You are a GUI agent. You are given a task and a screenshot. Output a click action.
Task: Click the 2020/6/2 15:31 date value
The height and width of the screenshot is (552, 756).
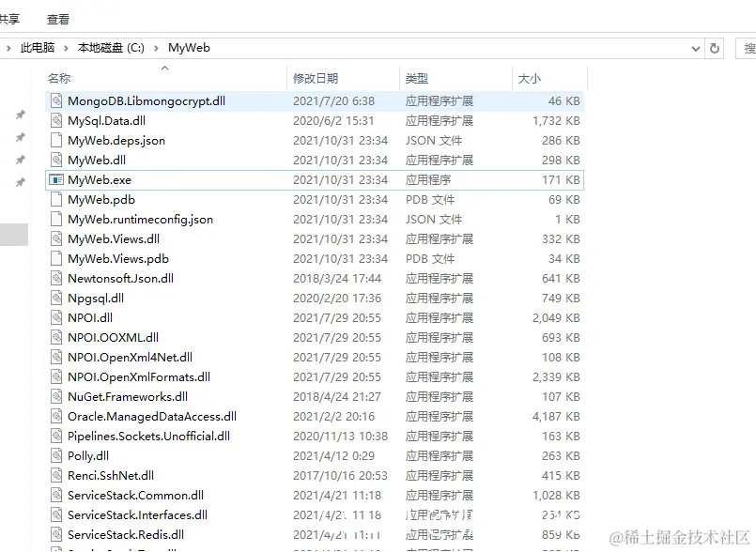(x=333, y=120)
